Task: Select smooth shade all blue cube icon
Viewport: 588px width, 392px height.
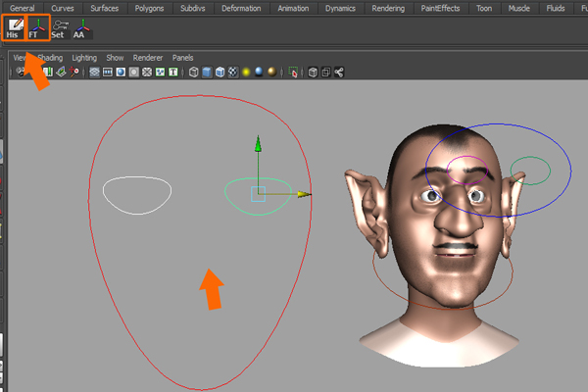Action: (207, 73)
